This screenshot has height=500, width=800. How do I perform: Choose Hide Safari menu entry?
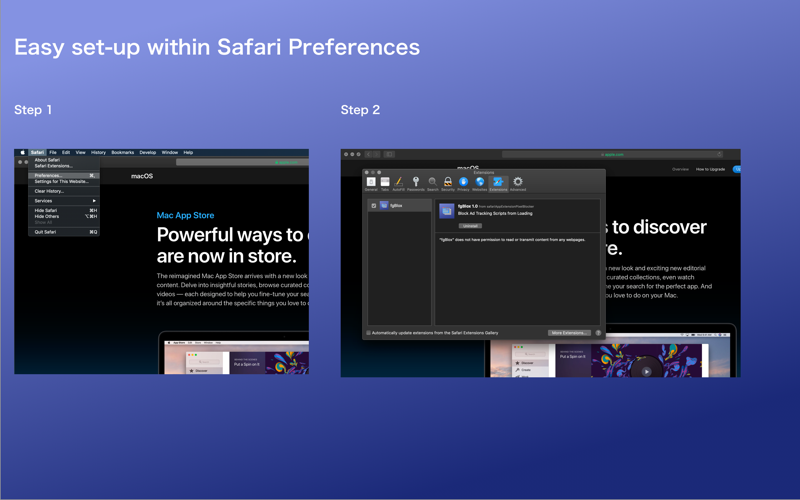coord(64,210)
